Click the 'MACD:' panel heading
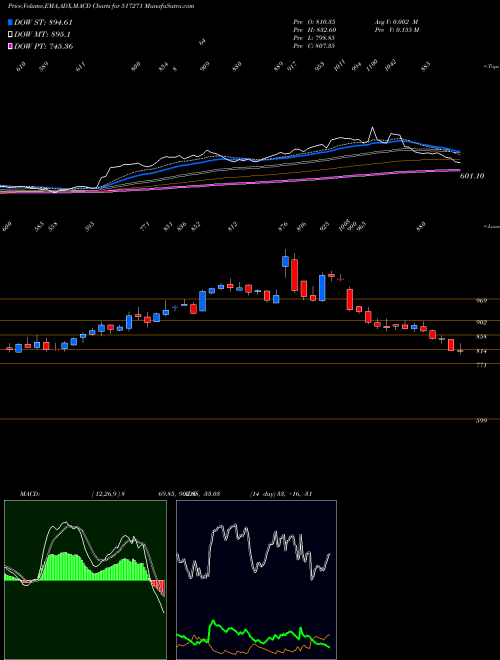The image size is (500, 660). point(29,494)
